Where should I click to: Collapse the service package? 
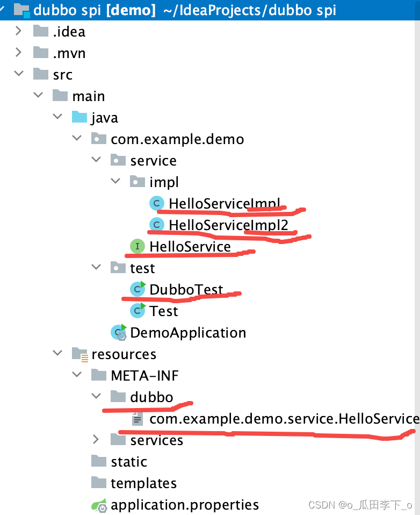click(96, 159)
